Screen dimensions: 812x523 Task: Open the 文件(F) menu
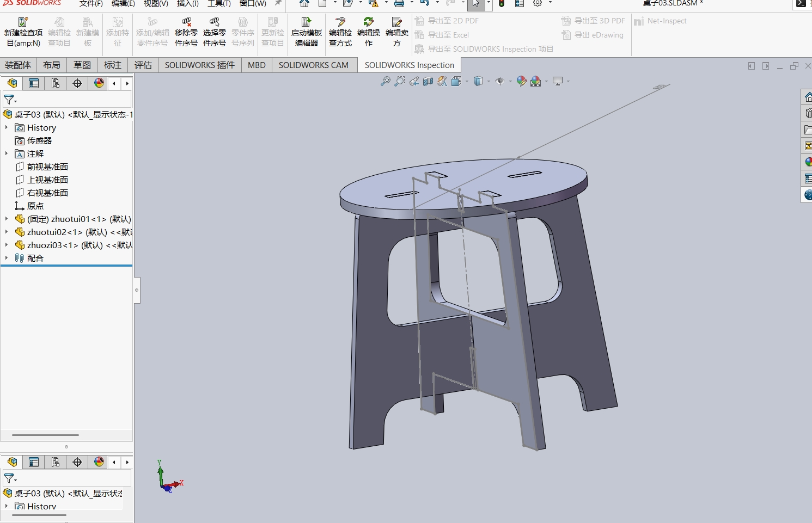(x=91, y=4)
